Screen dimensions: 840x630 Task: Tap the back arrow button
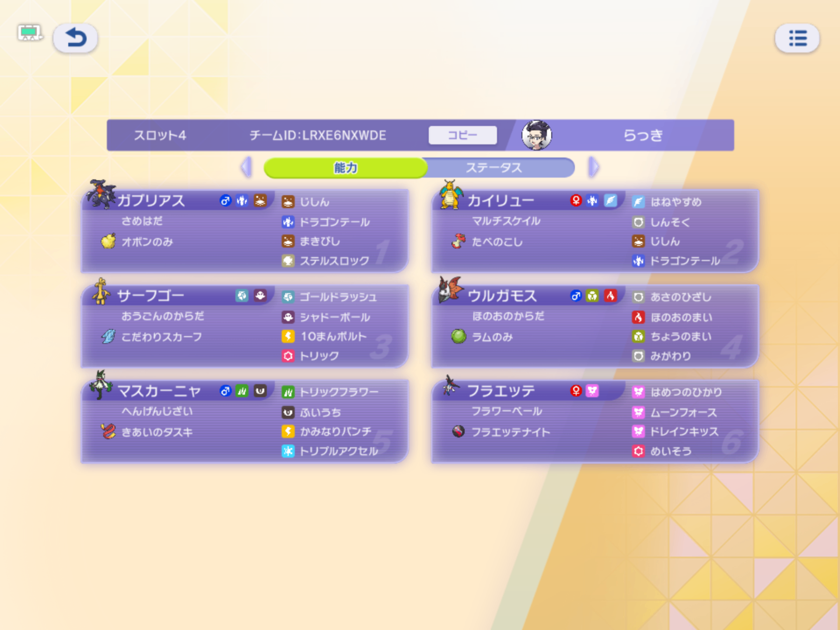tap(75, 38)
